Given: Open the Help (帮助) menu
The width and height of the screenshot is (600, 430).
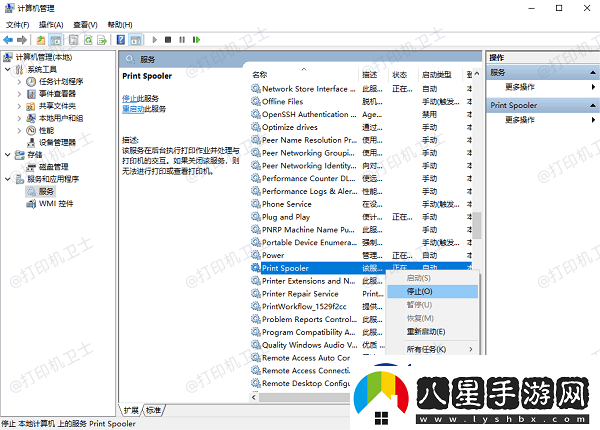Looking at the screenshot, I should pos(120,25).
